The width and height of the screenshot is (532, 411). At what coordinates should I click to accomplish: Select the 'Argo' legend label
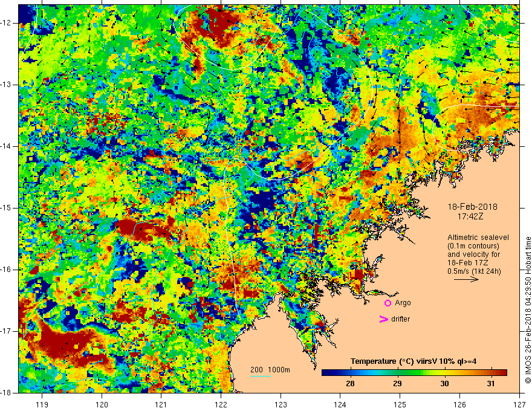click(x=403, y=303)
